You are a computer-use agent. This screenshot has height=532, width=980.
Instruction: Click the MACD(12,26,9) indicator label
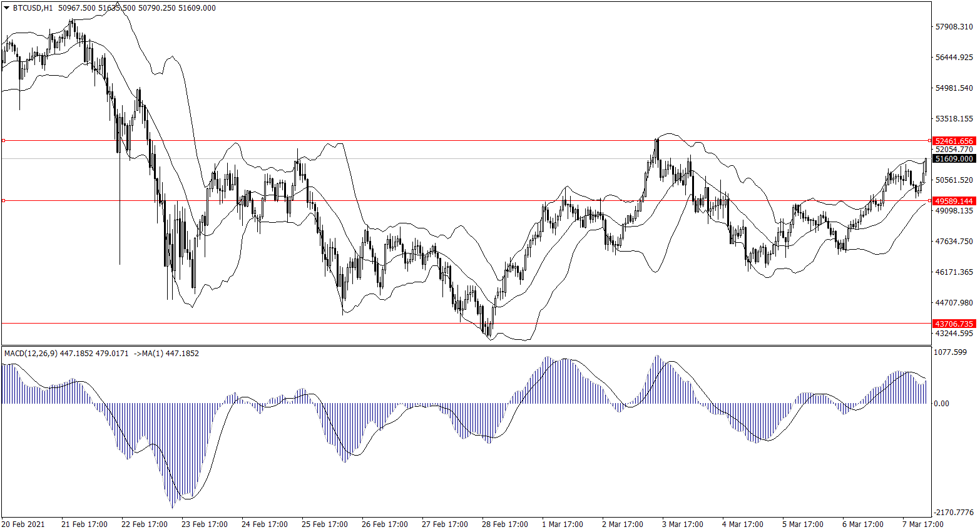pyautogui.click(x=31, y=354)
